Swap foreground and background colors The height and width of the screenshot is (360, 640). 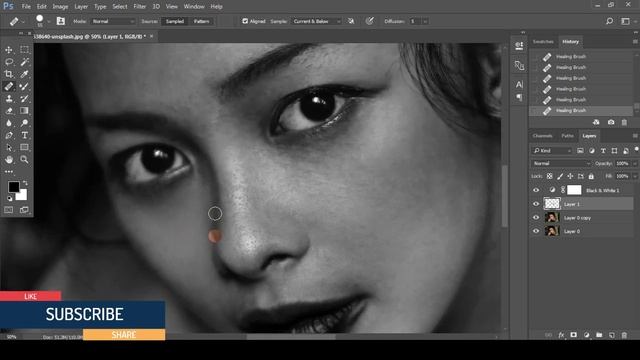pos(25,183)
